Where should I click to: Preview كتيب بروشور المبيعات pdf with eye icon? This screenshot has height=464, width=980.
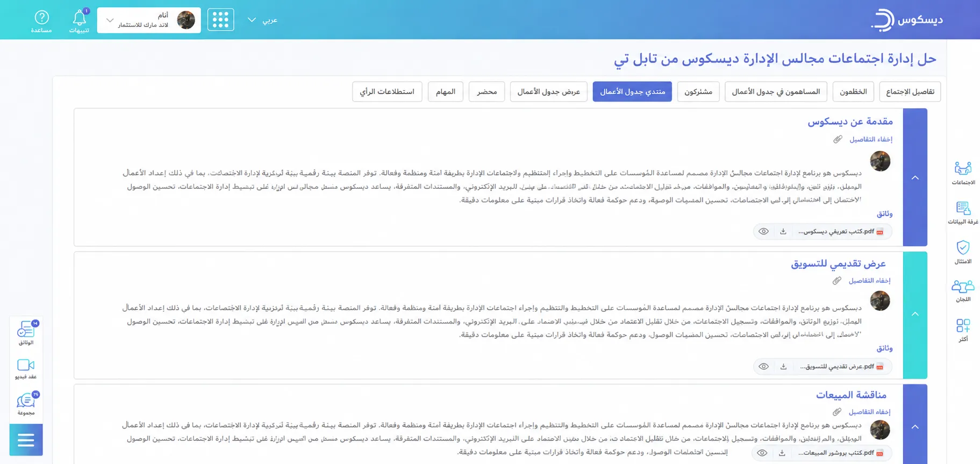pos(762,453)
